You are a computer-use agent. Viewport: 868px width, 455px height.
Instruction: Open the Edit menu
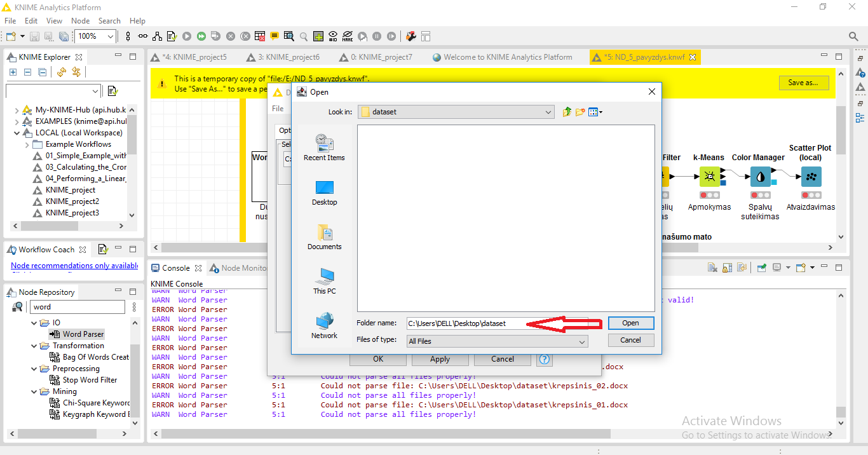tap(31, 21)
